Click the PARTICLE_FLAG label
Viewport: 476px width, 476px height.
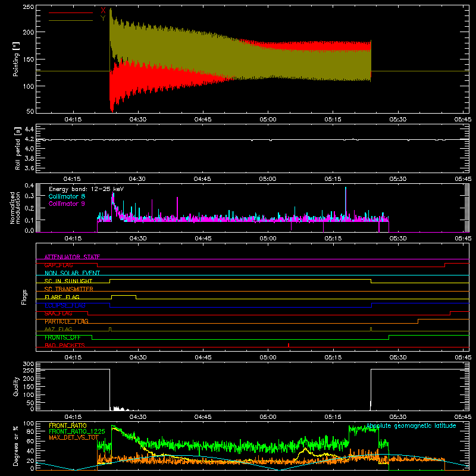click(67, 321)
